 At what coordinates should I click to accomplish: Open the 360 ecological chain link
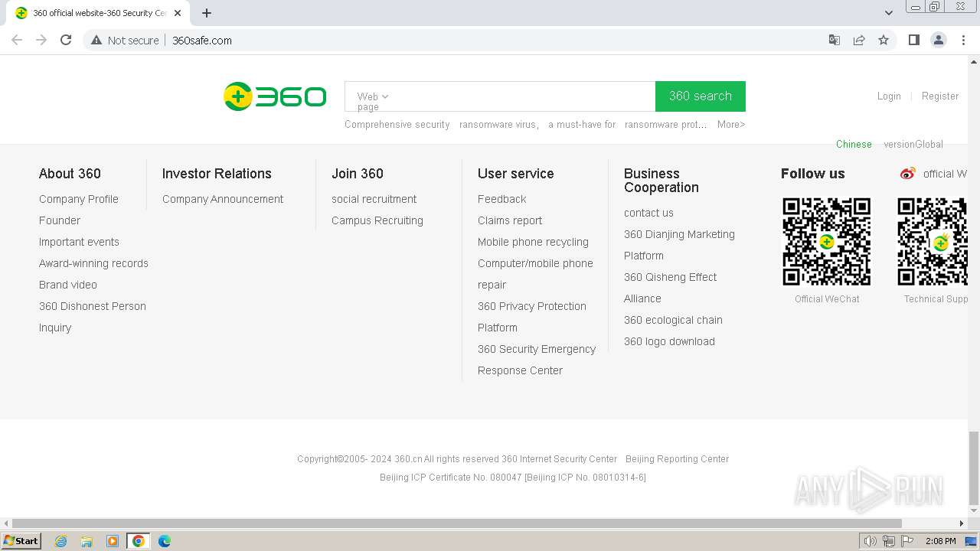(x=673, y=320)
